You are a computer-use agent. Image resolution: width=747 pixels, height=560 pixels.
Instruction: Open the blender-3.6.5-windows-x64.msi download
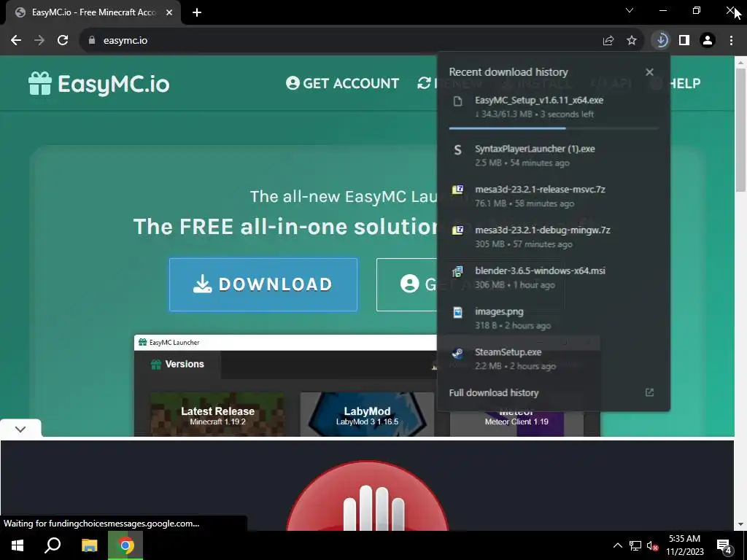click(x=554, y=278)
